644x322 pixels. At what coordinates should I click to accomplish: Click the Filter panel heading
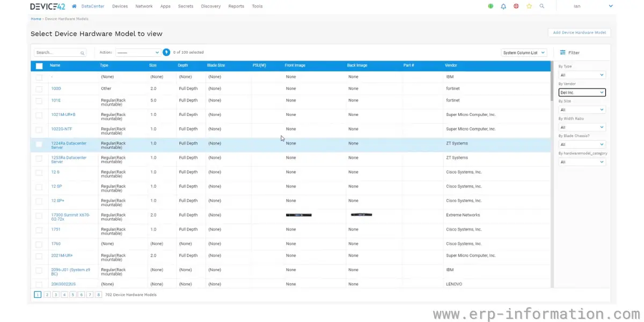574,53
